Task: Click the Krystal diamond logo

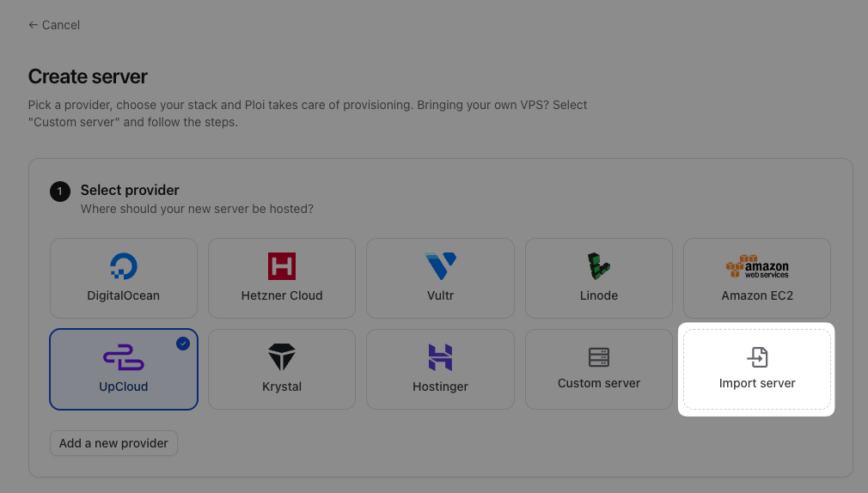Action: tap(282, 357)
